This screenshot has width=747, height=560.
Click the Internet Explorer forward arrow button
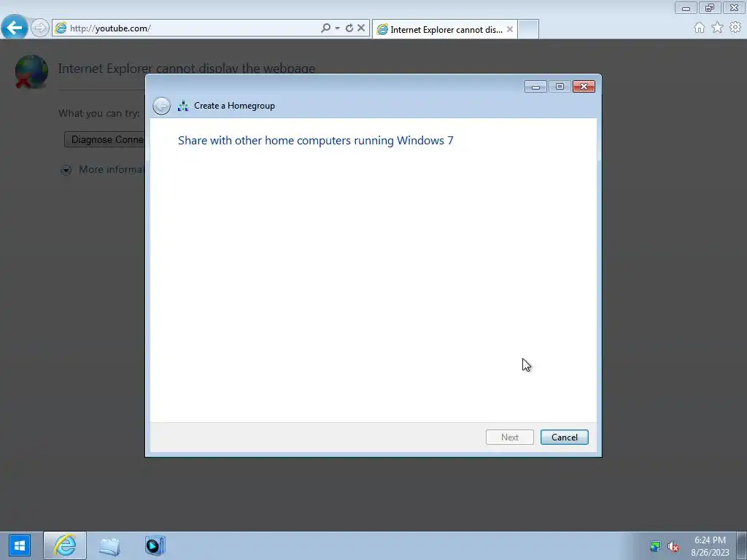tap(40, 28)
